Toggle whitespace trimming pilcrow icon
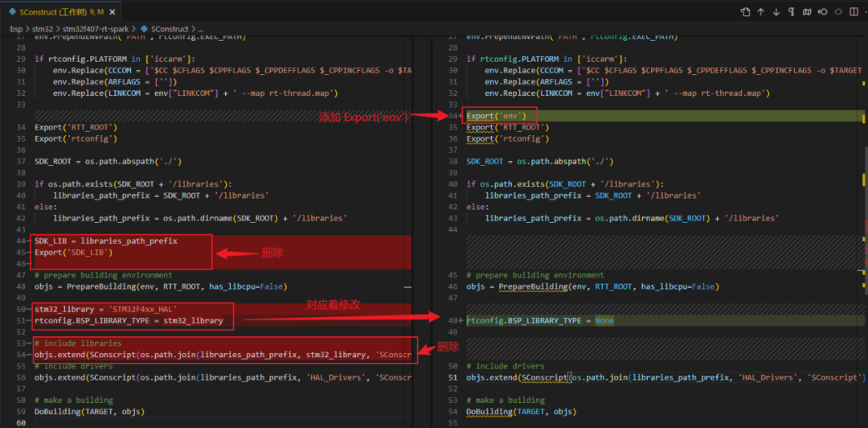The height and width of the screenshot is (428, 868). (792, 11)
